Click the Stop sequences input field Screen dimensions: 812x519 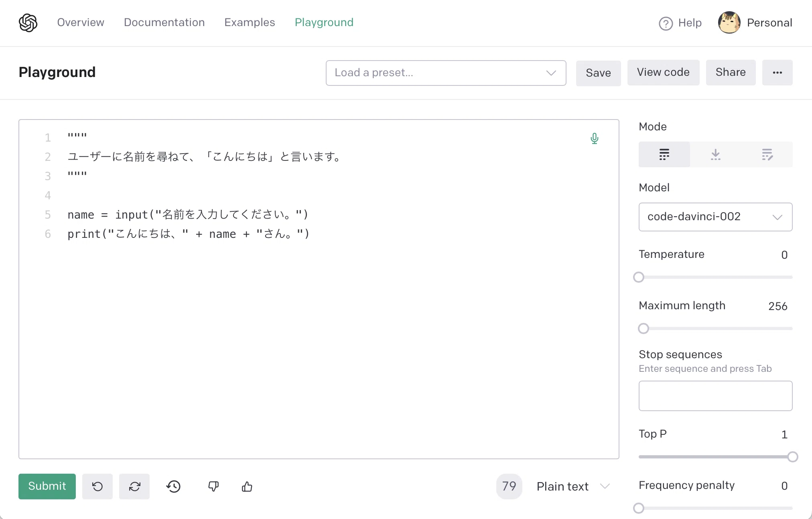[716, 396]
